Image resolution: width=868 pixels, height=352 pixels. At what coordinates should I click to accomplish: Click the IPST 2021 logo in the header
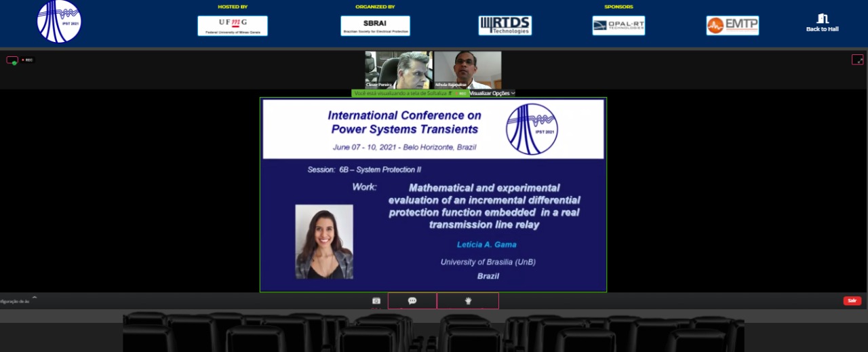[x=59, y=22]
